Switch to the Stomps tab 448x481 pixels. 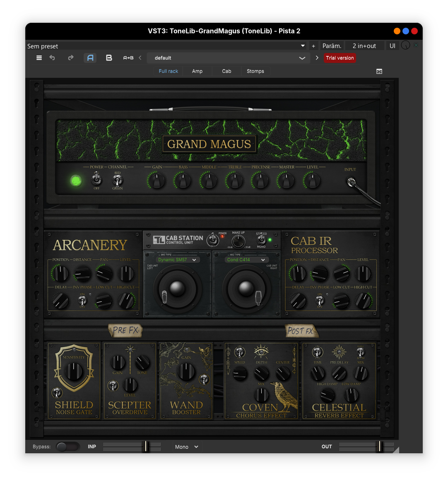(255, 71)
